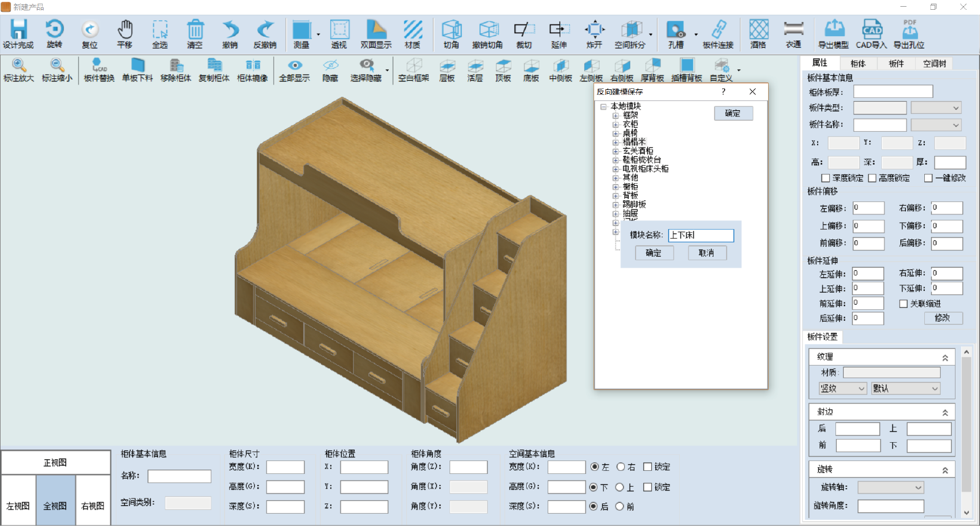The image size is (980, 526).
Task: Click 取消 in the module name dialog
Action: [x=706, y=253]
